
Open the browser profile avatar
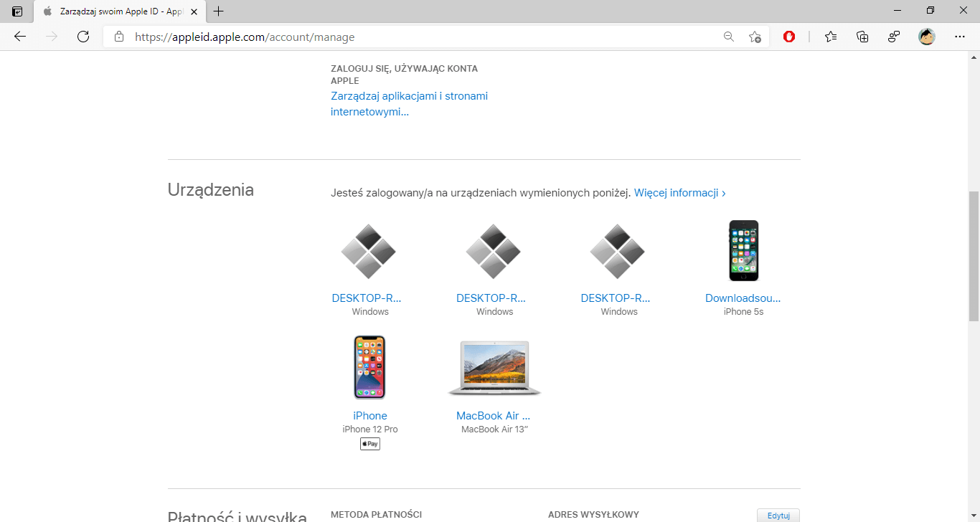click(x=927, y=37)
